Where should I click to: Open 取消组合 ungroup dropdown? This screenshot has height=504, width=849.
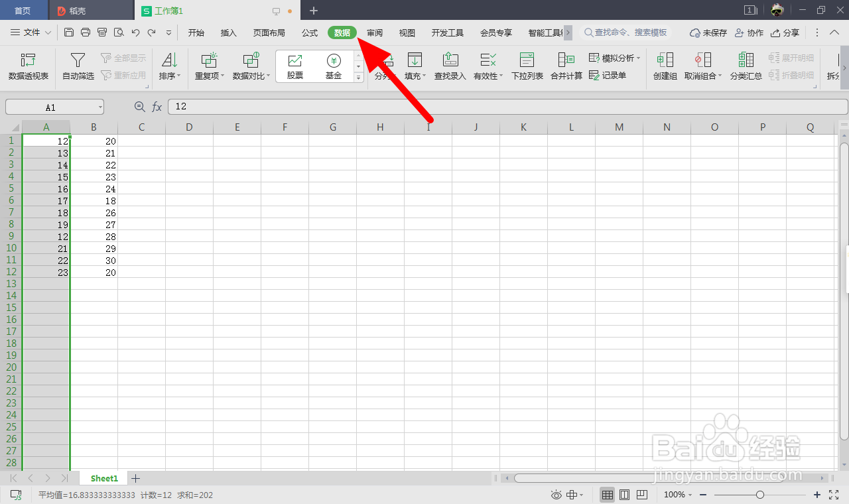[703, 66]
